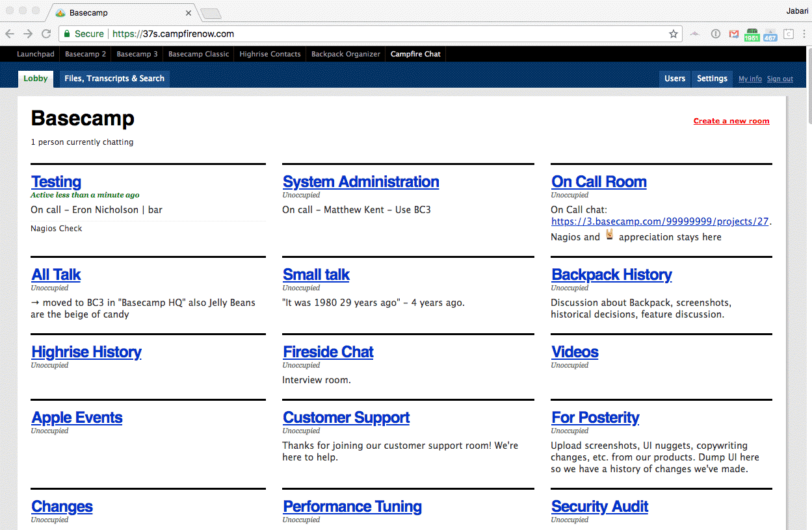Go to Basecamp Classic

click(199, 54)
